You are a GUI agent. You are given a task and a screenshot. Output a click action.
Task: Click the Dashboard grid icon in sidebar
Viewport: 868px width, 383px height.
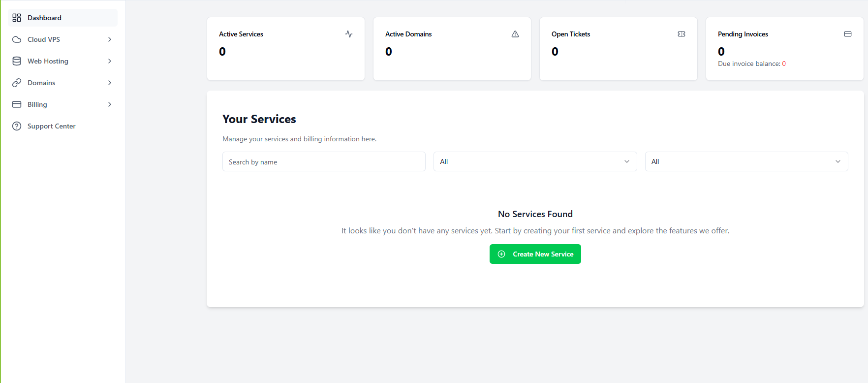[17, 18]
